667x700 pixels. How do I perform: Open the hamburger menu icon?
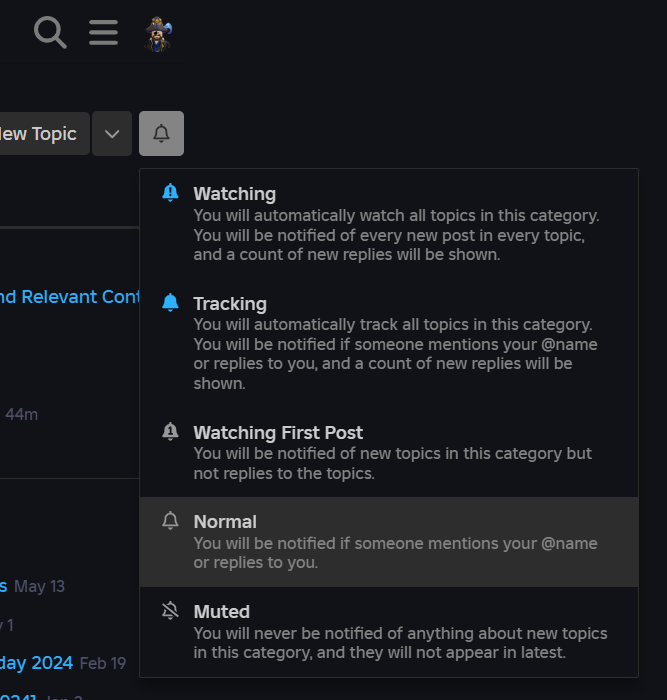103,33
